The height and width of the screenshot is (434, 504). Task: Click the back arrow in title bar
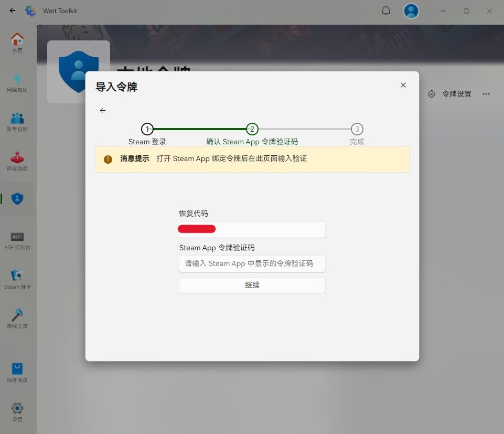point(13,11)
